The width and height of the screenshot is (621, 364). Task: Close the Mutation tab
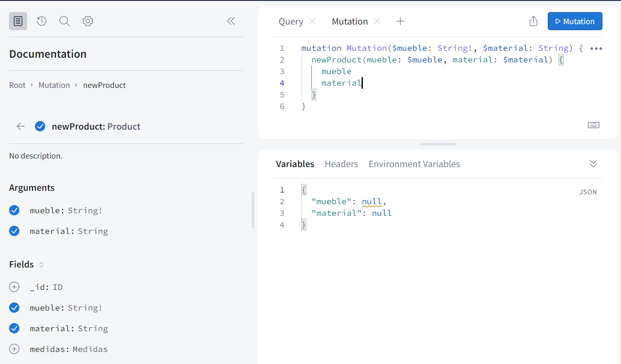coord(377,21)
